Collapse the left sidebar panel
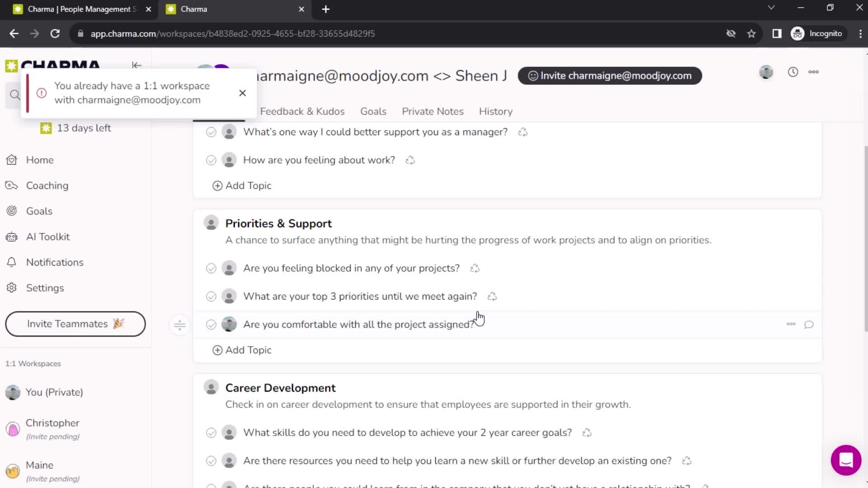The image size is (868, 488). coord(137,65)
